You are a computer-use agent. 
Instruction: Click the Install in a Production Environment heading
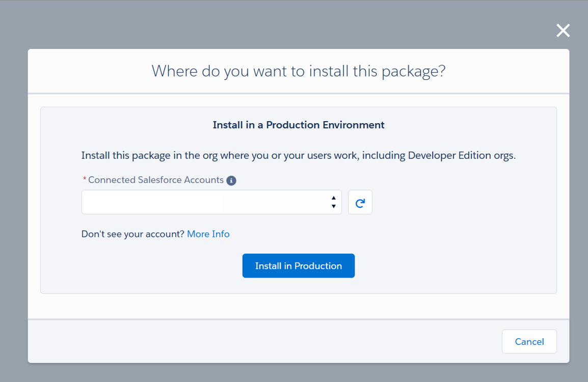pyautogui.click(x=298, y=125)
